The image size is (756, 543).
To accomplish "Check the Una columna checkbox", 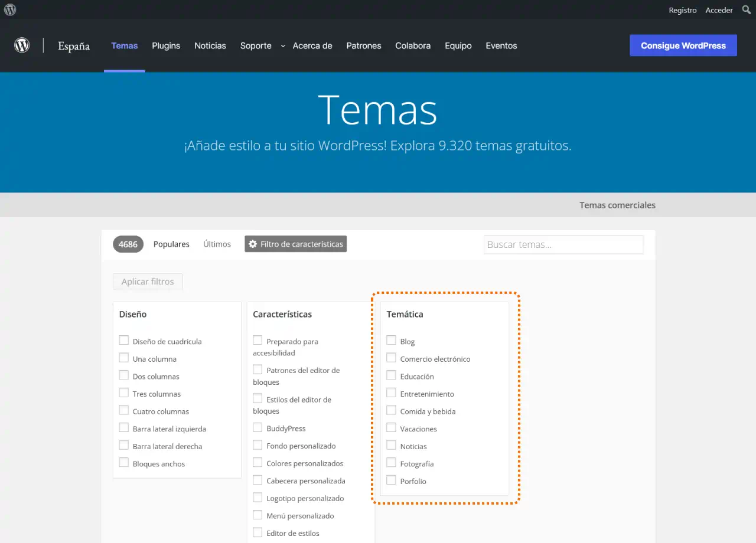I will (124, 358).
